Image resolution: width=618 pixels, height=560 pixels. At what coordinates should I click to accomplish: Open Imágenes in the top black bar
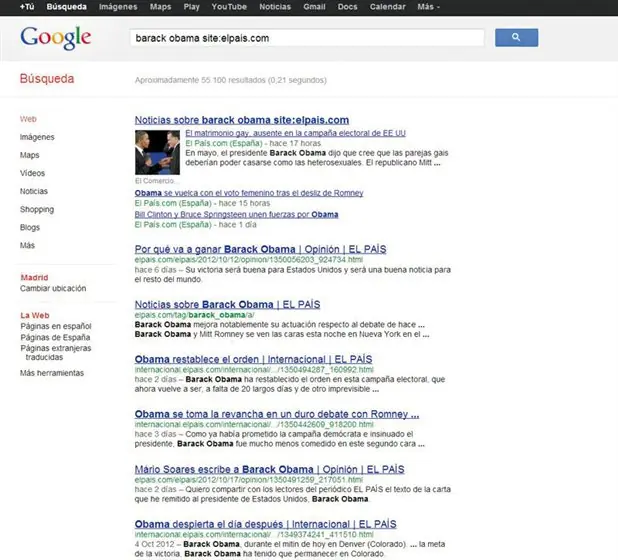(x=118, y=7)
